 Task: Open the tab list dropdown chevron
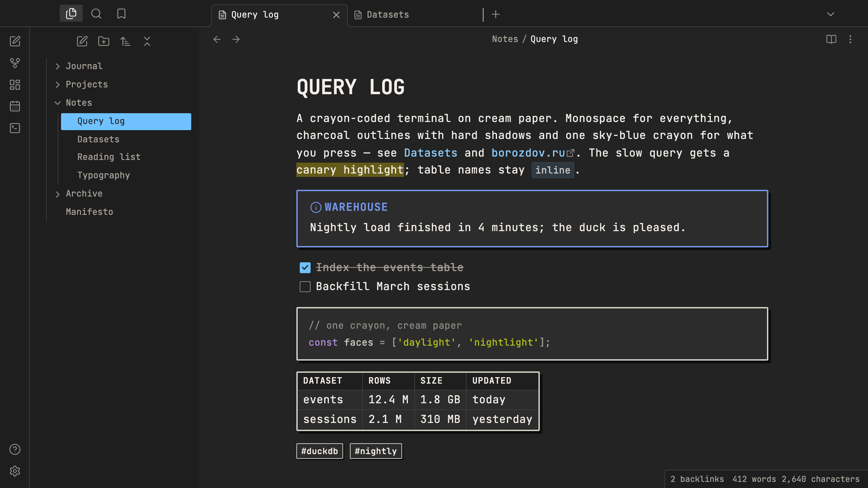coord(831,14)
